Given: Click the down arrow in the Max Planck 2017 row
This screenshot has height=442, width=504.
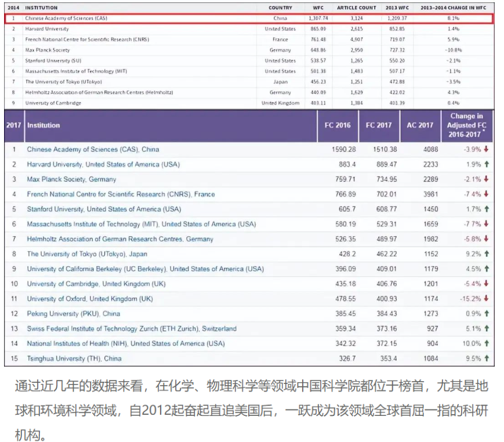Looking at the screenshot, I should point(487,179).
